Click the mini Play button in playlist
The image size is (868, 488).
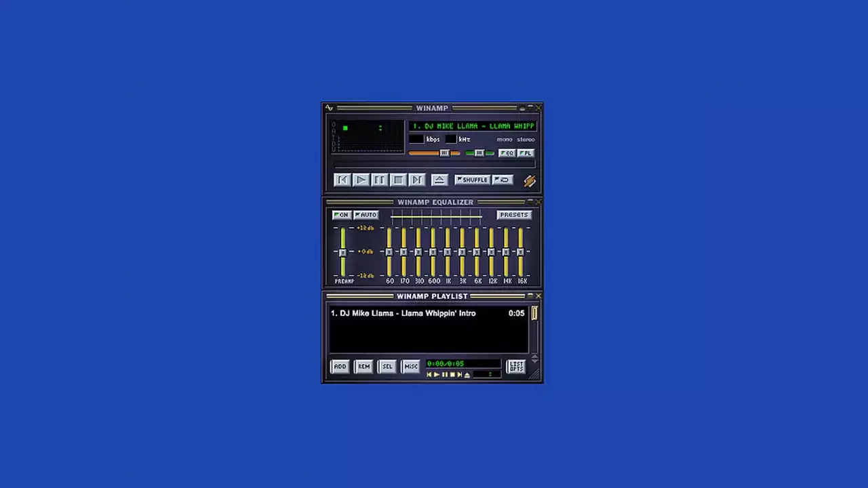tap(437, 375)
